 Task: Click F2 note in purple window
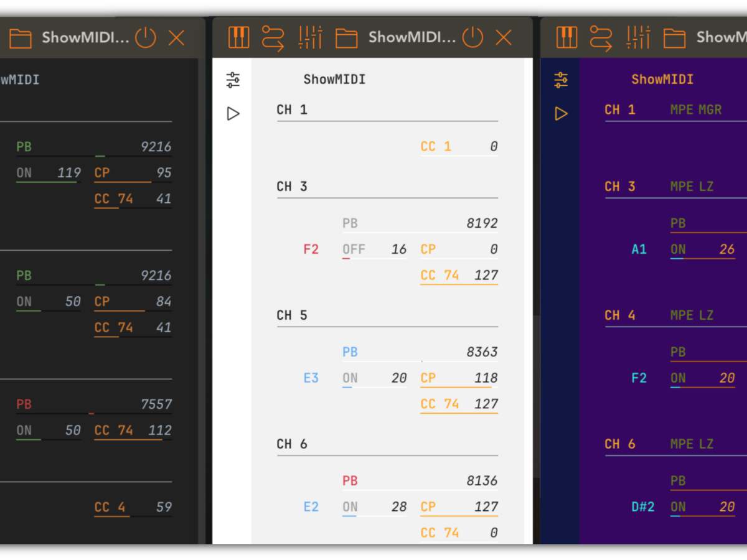pos(639,378)
